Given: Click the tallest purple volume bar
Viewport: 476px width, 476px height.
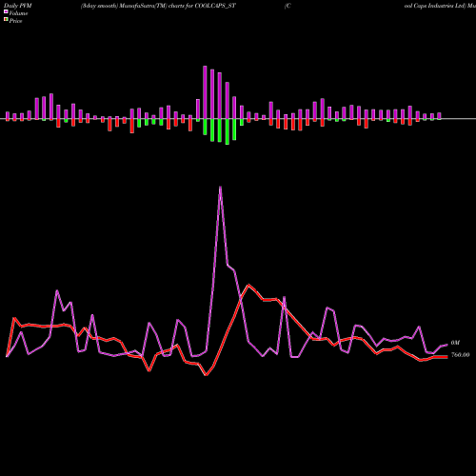Looking at the screenshot, I should click(x=205, y=92).
